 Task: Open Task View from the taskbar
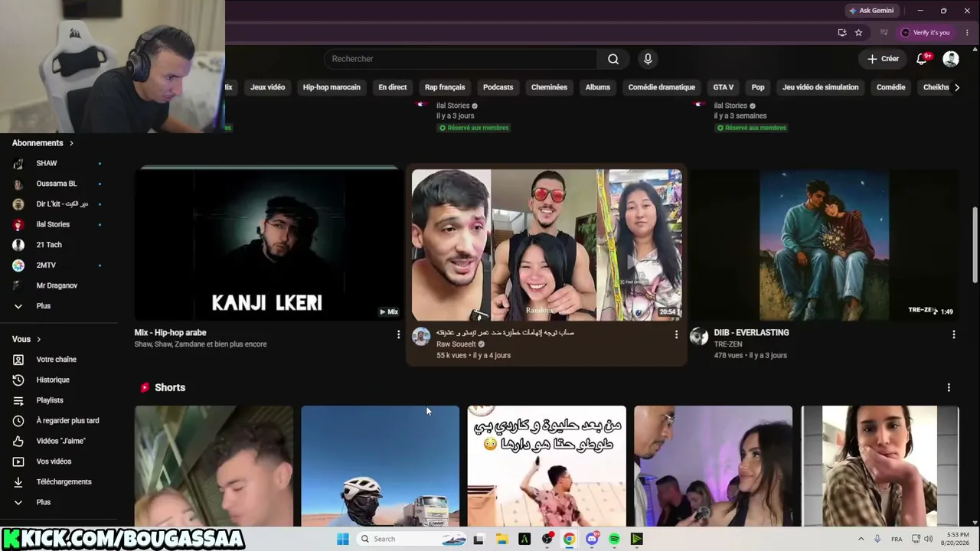click(479, 539)
